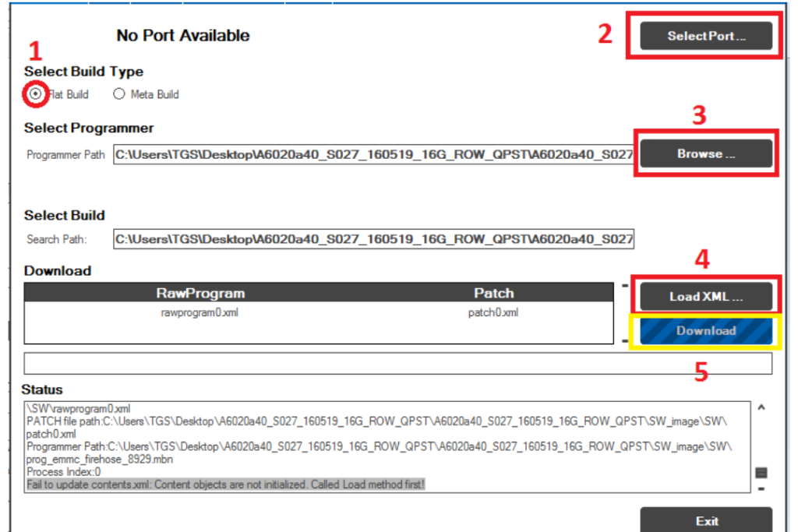Click the 'Fail to update contents.xml' status line
This screenshot has width=798, height=532.
point(225,484)
